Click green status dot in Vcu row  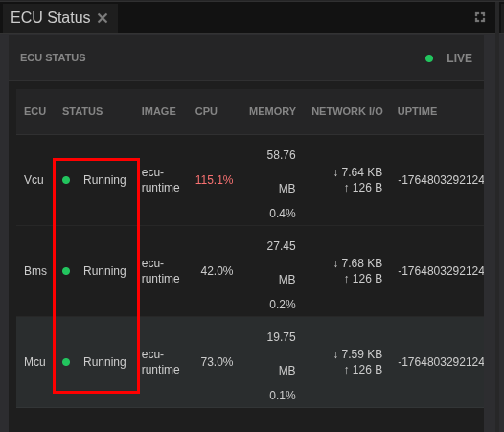[x=66, y=180]
